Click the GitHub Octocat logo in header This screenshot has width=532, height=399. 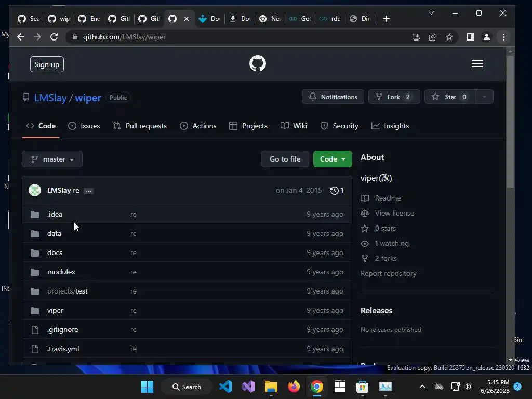click(x=258, y=63)
